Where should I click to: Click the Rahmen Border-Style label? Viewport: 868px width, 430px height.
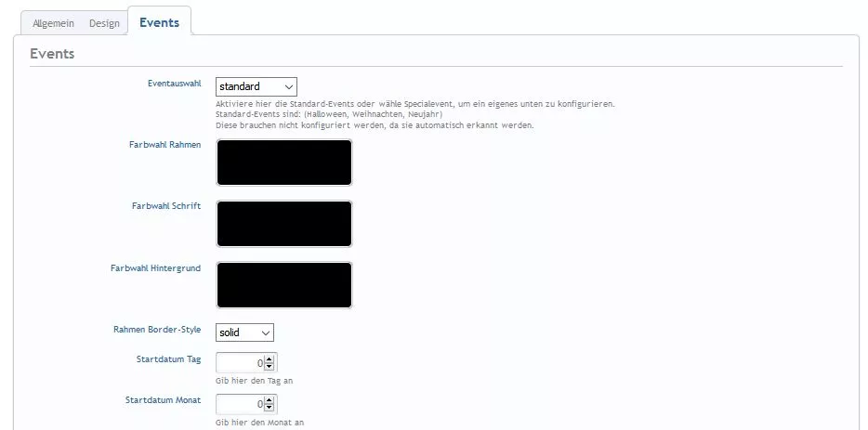[157, 330]
